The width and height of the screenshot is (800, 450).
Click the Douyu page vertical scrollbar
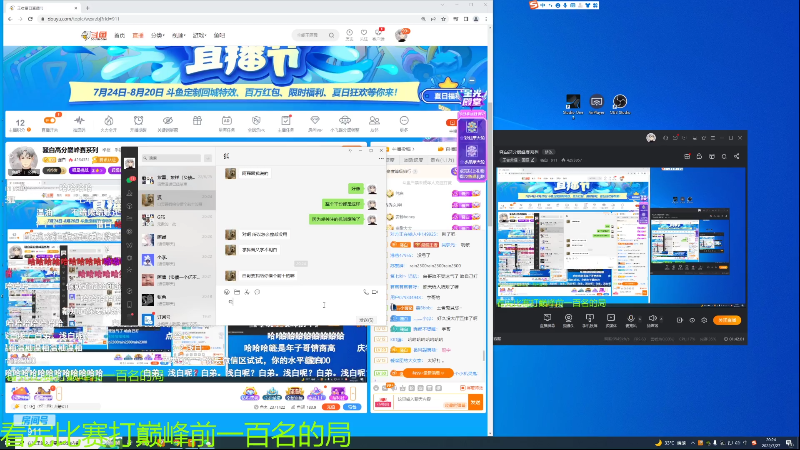coord(490,163)
